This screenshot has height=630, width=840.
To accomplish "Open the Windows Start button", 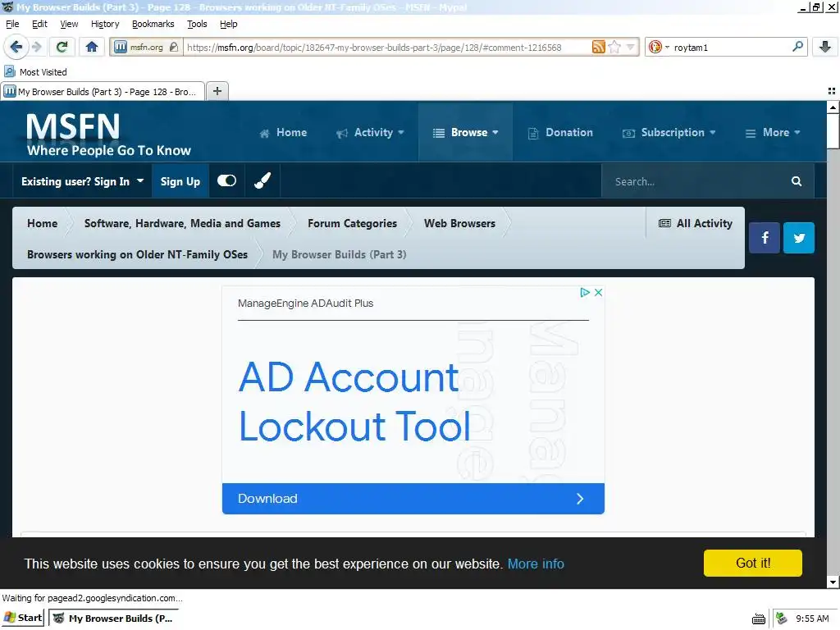I will (23, 618).
